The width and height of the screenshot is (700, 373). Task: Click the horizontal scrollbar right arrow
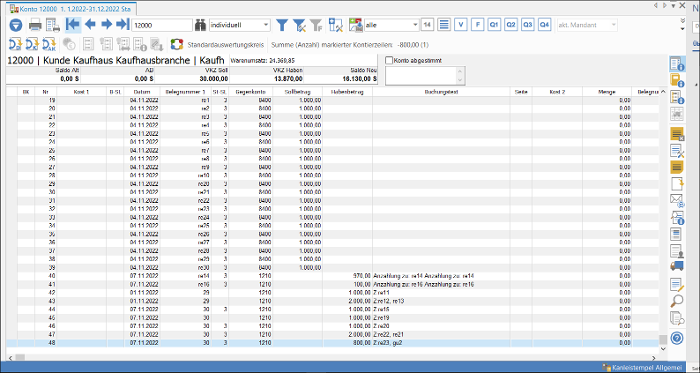pyautogui.click(x=654, y=357)
